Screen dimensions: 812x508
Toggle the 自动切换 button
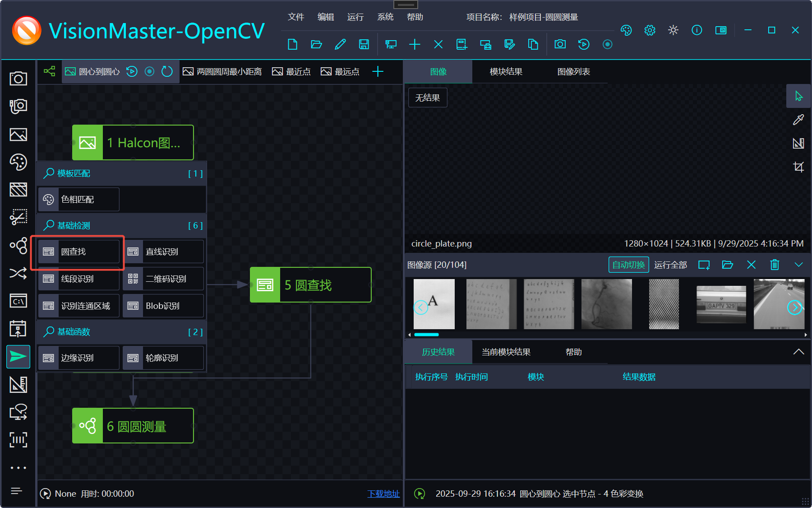click(628, 265)
